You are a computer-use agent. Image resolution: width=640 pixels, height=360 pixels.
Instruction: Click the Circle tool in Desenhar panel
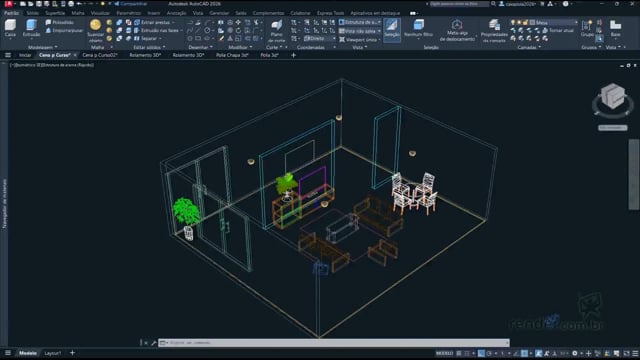click(207, 31)
